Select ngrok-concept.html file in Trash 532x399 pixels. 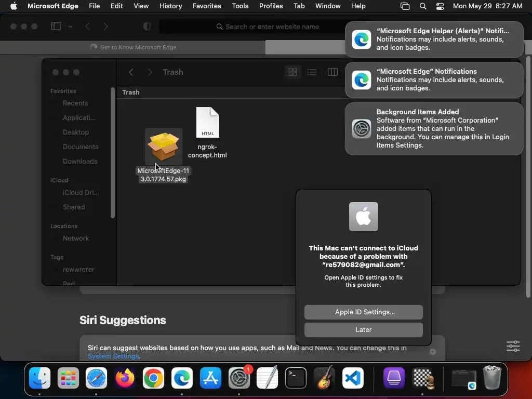[208, 132]
